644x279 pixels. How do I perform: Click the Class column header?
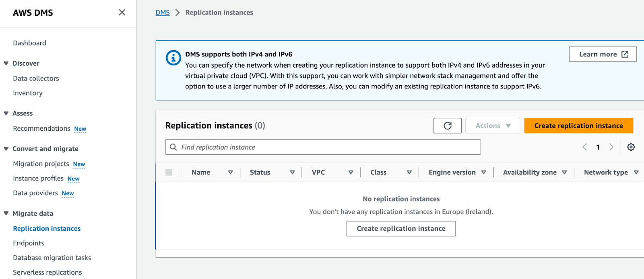coord(378,172)
